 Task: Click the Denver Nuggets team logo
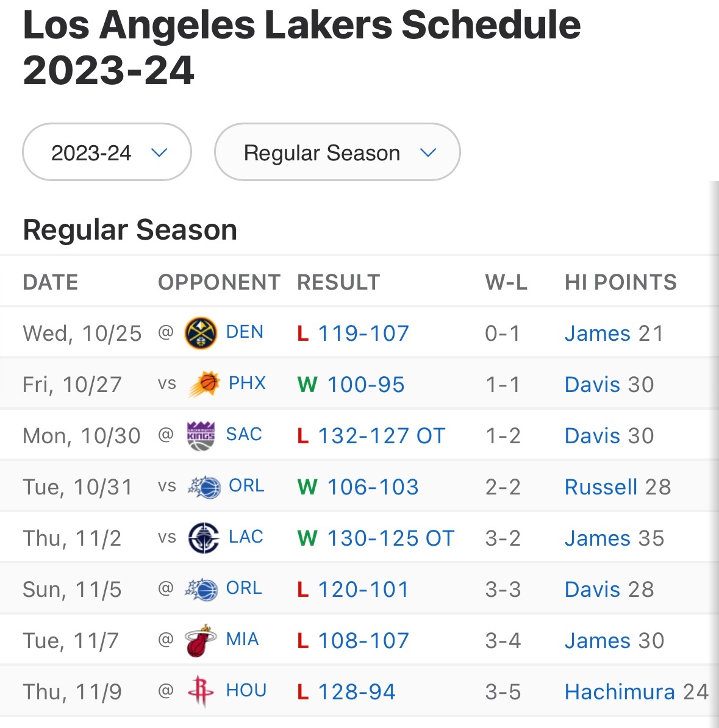201,333
